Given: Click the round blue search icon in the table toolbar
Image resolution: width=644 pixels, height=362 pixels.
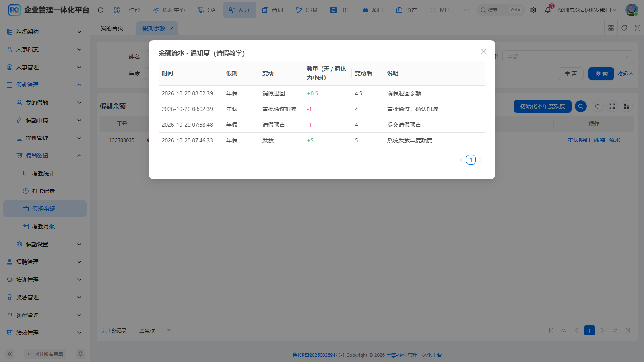Looking at the screenshot, I should pyautogui.click(x=580, y=106).
